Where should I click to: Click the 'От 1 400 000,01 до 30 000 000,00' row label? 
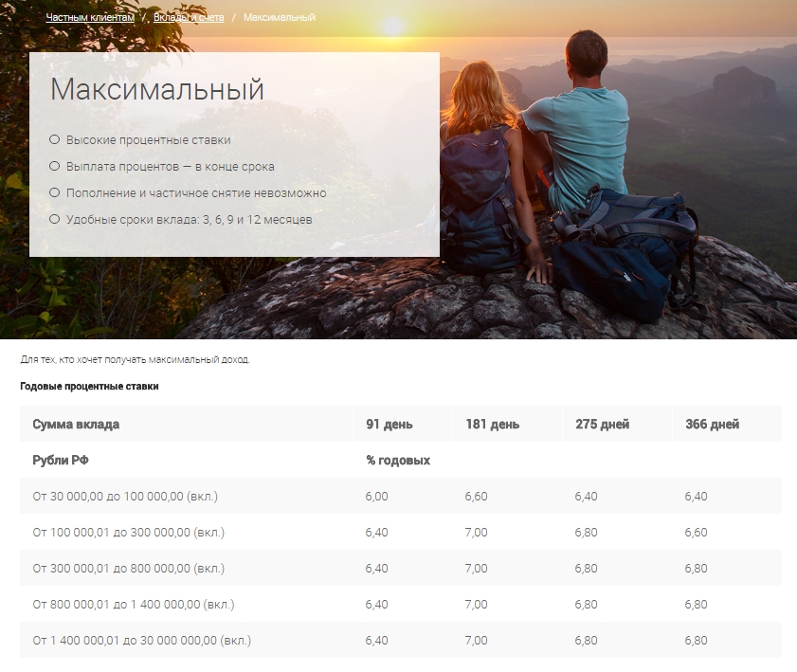coord(140,641)
